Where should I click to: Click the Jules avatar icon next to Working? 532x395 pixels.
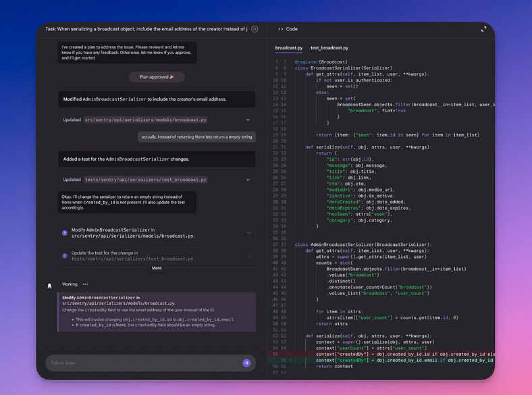pos(49,286)
